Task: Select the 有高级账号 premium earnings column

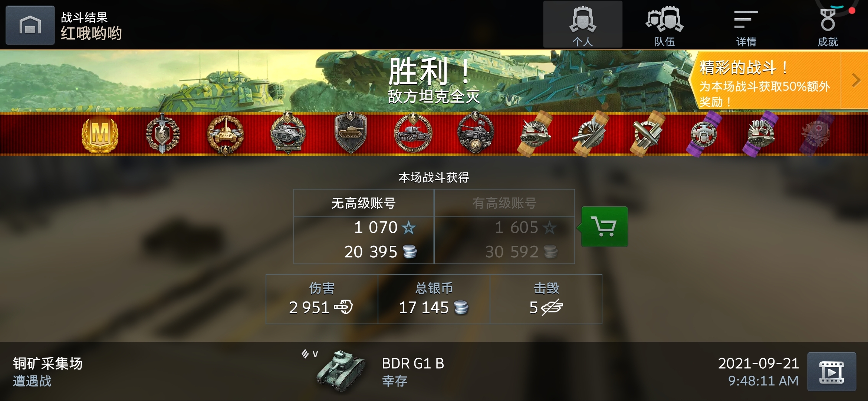Action: coord(504,226)
